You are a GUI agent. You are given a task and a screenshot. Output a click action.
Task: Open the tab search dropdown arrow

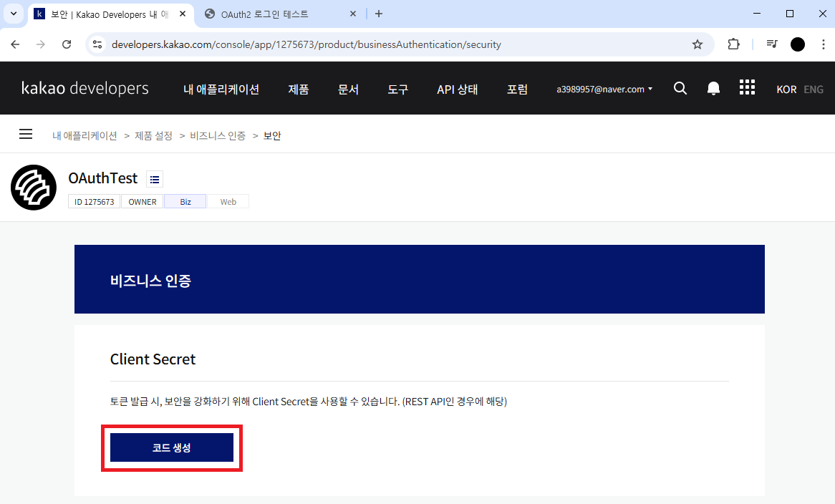coord(14,14)
